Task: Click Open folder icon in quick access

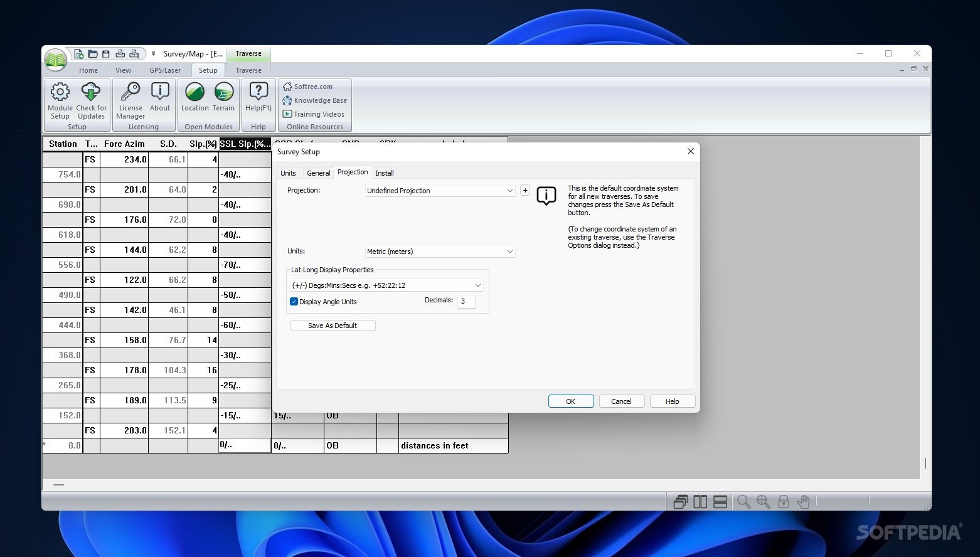Action: (93, 54)
